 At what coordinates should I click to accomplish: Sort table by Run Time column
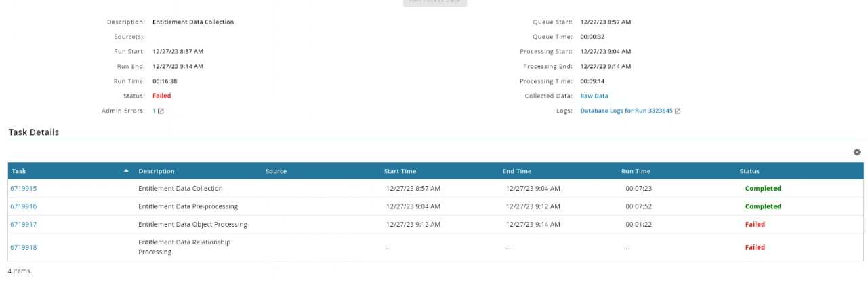pyautogui.click(x=636, y=171)
